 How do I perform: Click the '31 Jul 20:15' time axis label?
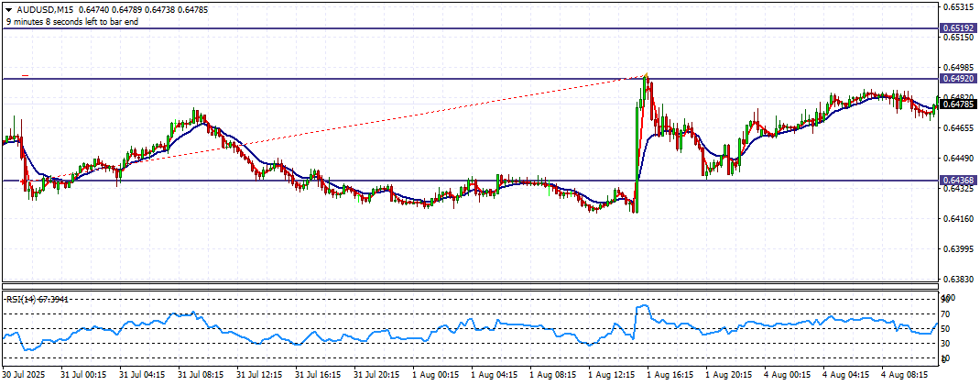[377, 376]
